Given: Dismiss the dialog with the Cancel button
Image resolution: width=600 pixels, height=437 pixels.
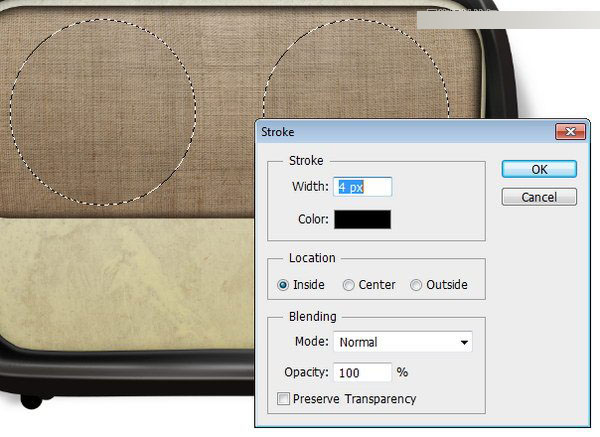Looking at the screenshot, I should pos(539,197).
